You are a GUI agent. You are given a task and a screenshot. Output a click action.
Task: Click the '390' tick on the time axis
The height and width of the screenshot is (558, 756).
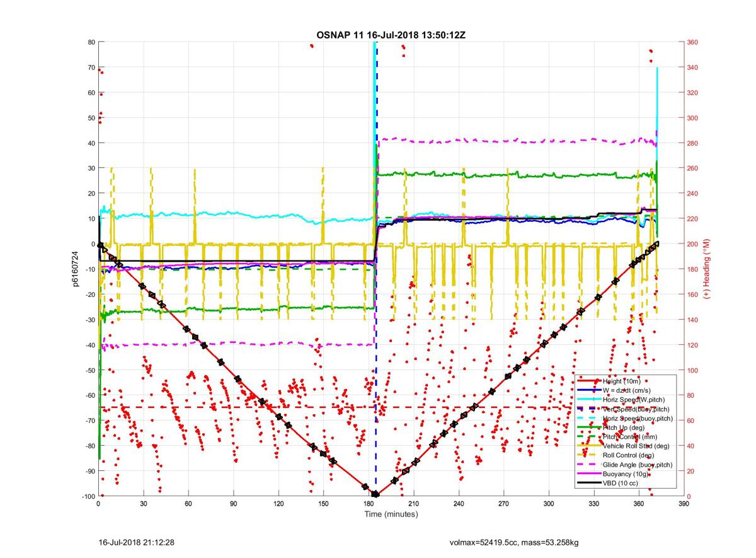pos(684,504)
